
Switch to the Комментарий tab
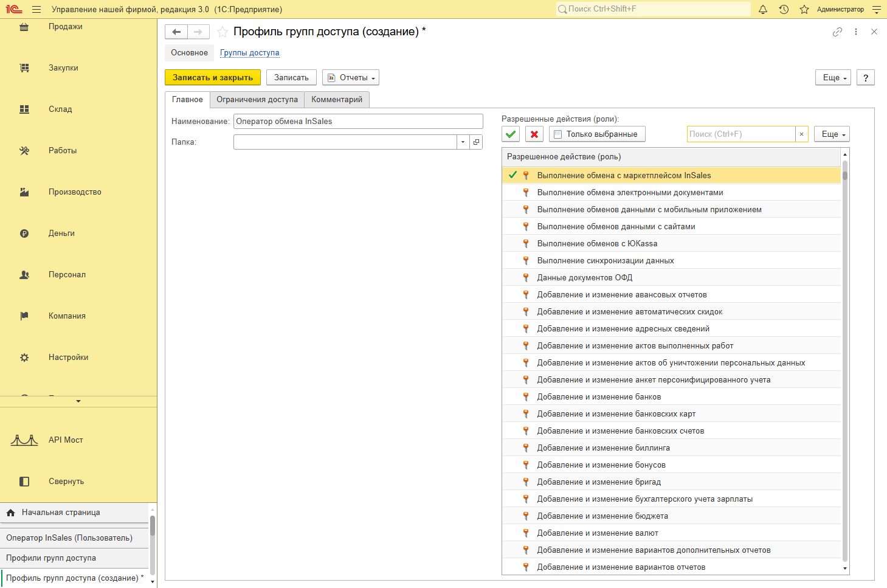(x=337, y=100)
